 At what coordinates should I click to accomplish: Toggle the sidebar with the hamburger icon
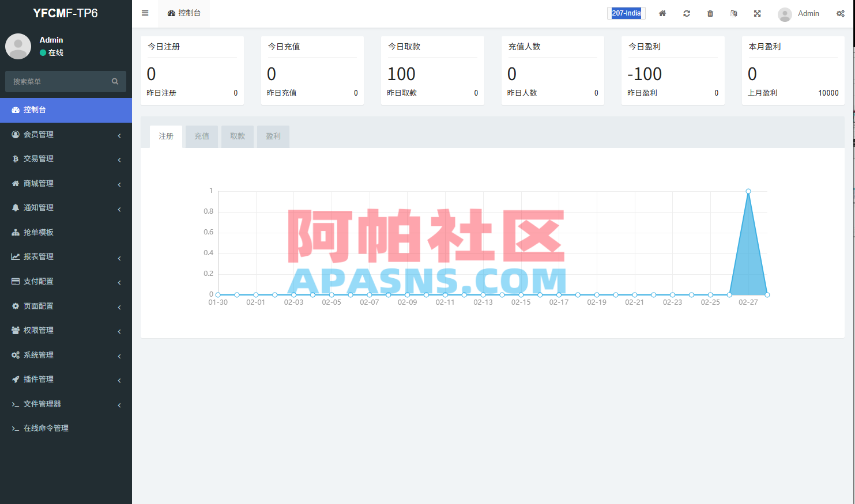pyautogui.click(x=145, y=13)
